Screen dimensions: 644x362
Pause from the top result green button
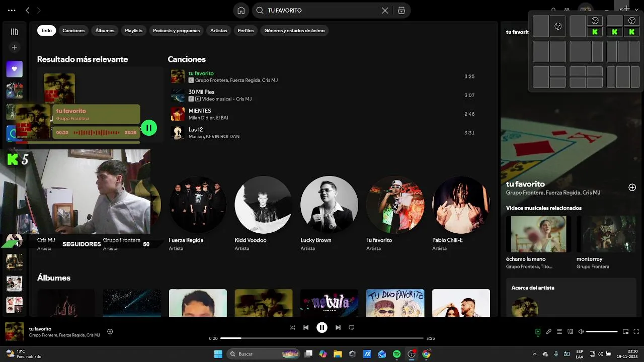[149, 128]
